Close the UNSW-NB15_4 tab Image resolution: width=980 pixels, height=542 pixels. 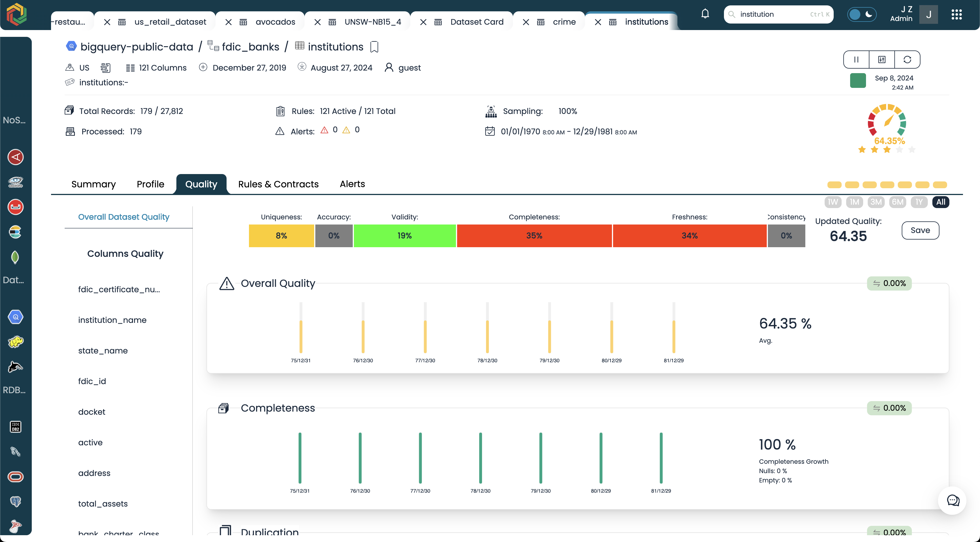(317, 22)
